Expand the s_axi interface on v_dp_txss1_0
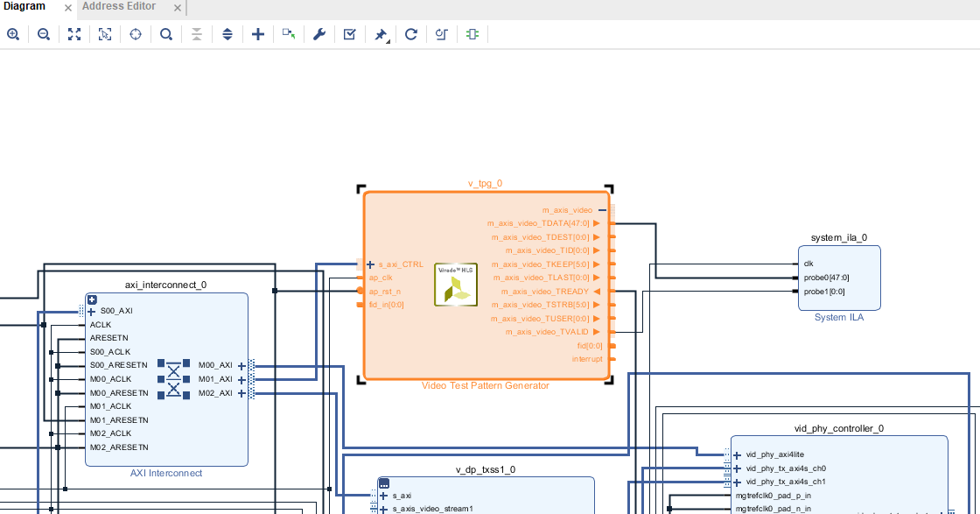This screenshot has width=980, height=514. click(382, 496)
